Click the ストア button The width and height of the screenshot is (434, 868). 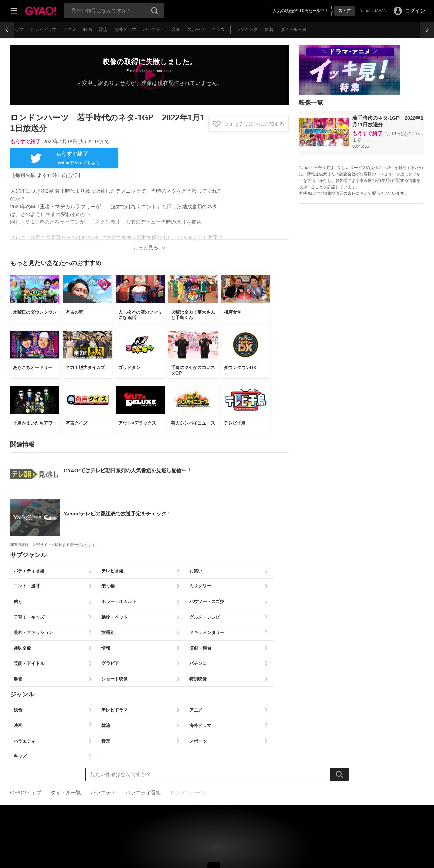(x=344, y=11)
